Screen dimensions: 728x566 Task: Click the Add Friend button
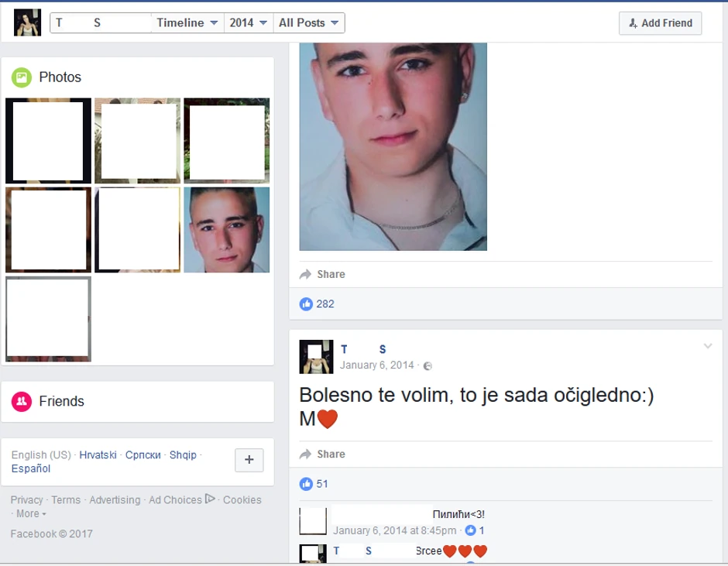point(659,23)
